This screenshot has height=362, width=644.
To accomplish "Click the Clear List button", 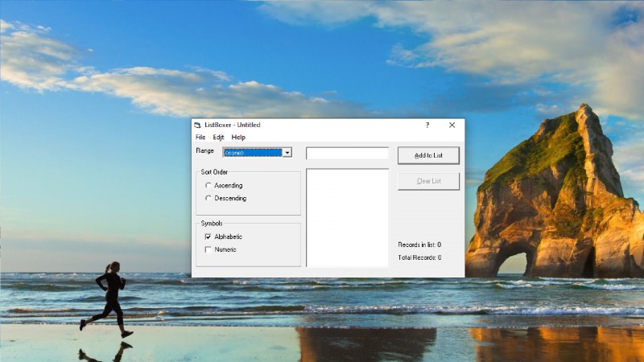I will coord(428,181).
